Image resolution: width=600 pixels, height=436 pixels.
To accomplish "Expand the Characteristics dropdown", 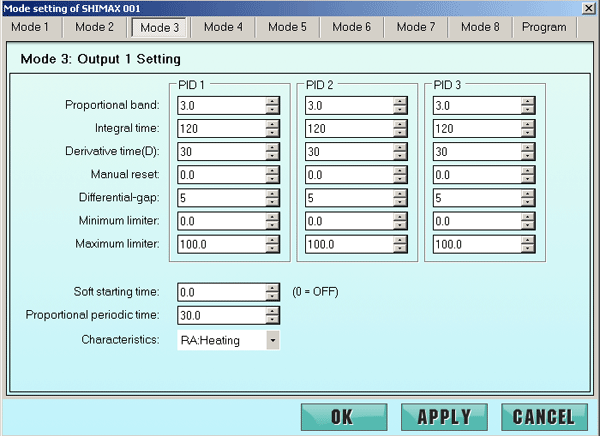I will [x=272, y=341].
